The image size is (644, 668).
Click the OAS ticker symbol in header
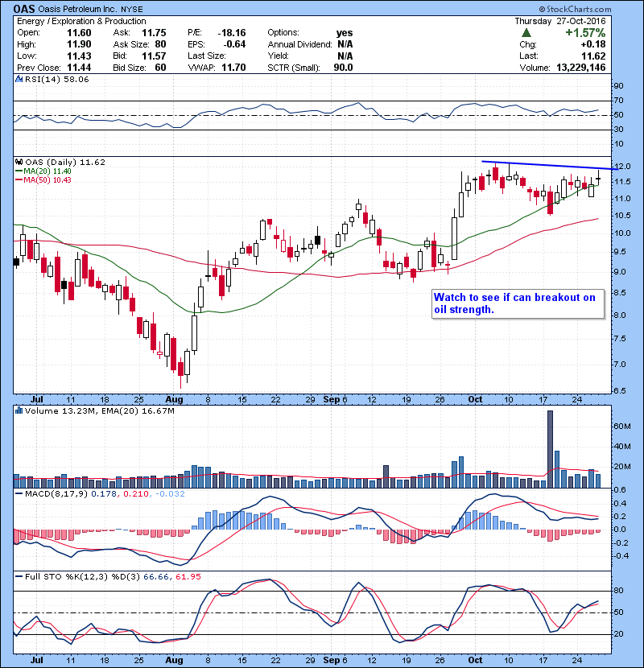[24, 9]
